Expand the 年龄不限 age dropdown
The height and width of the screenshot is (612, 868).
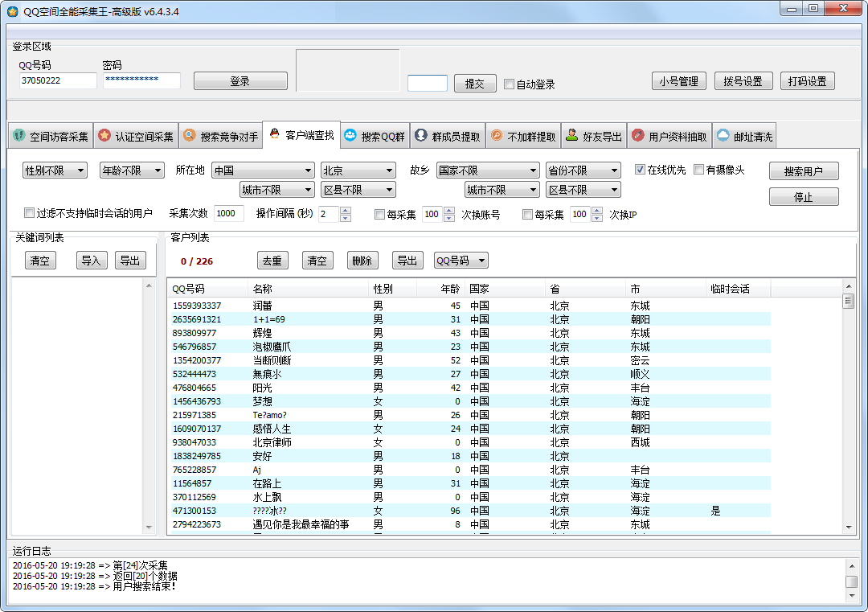[x=132, y=170]
